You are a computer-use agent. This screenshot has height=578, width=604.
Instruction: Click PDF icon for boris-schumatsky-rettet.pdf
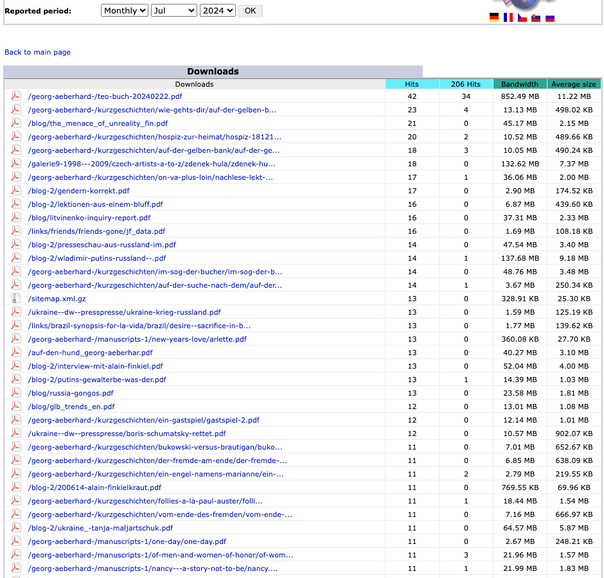coord(16,433)
